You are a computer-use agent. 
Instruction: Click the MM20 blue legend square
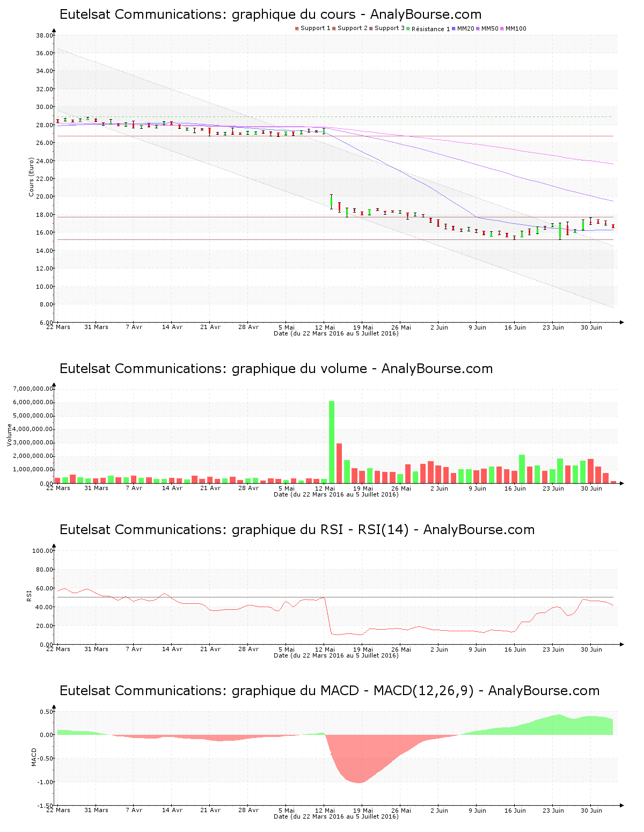coord(454,28)
